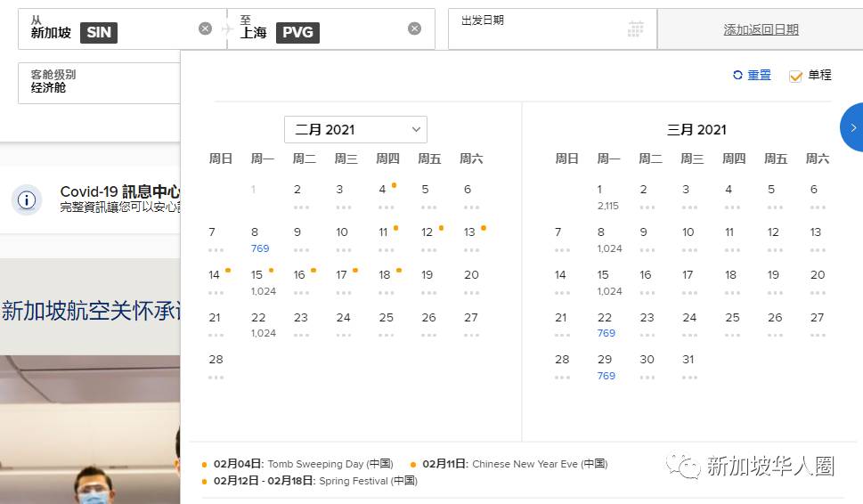863x504 pixels.
Task: Select March 30 in the calendar
Action: click(x=647, y=367)
